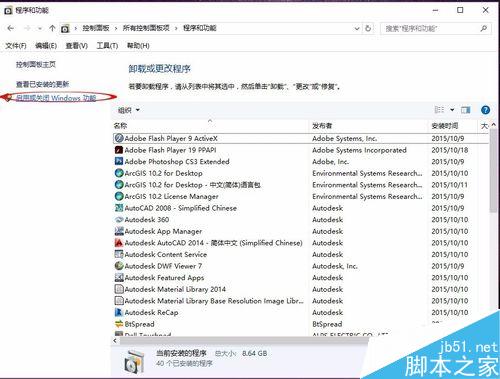Select Autodesk App Manager icon
The image size is (500, 379).
(x=119, y=231)
